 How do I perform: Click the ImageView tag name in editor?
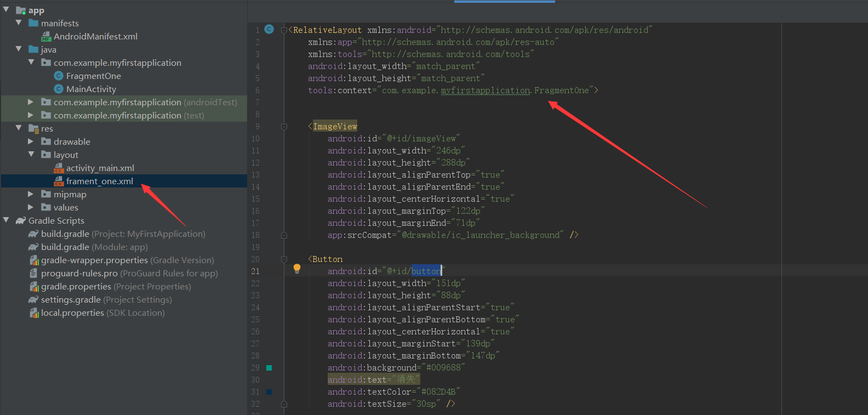335,127
